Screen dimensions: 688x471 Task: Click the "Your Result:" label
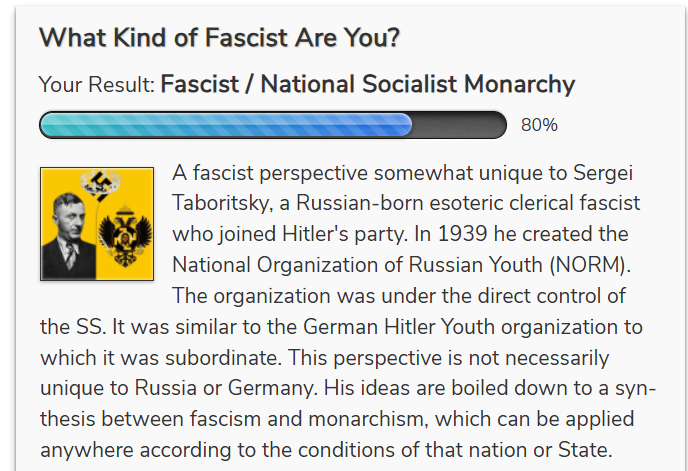pyautogui.click(x=97, y=85)
